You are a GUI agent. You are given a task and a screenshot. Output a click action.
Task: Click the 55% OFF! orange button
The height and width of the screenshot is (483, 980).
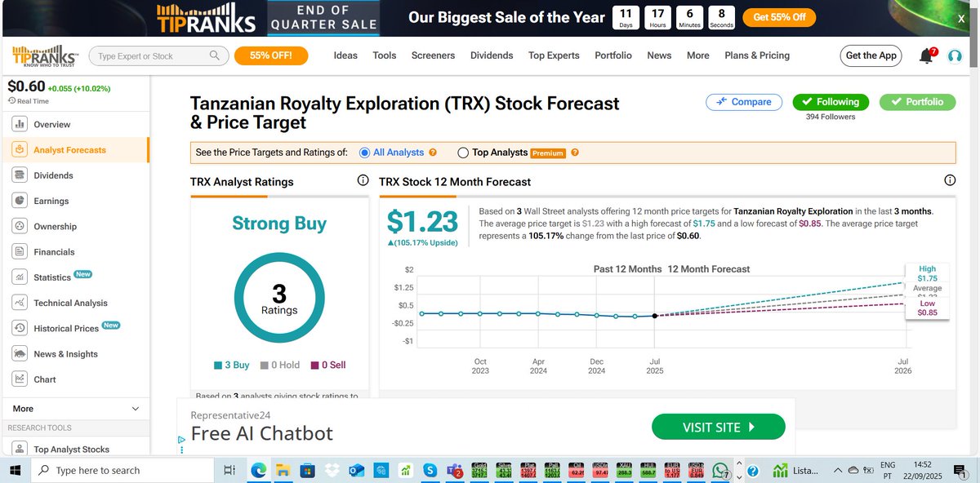tap(270, 55)
